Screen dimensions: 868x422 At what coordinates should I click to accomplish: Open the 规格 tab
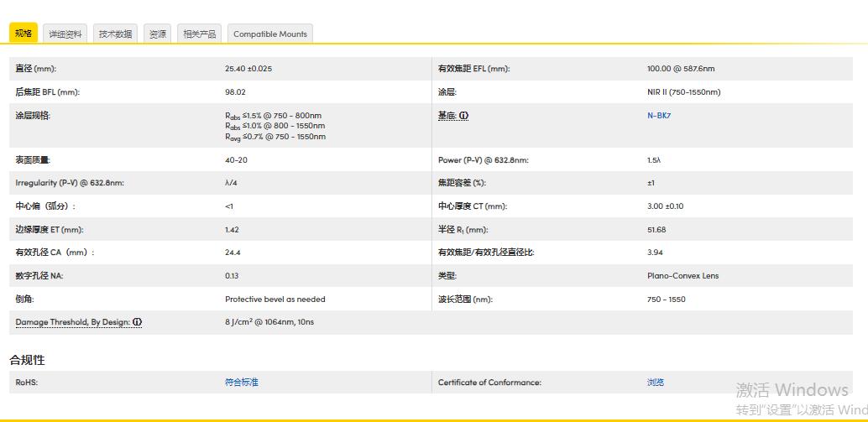24,34
